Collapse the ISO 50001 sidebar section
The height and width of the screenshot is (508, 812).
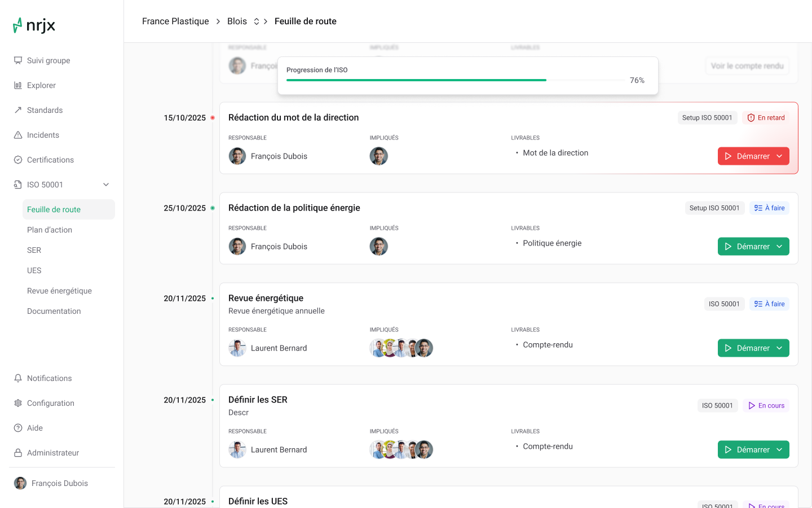(x=106, y=185)
